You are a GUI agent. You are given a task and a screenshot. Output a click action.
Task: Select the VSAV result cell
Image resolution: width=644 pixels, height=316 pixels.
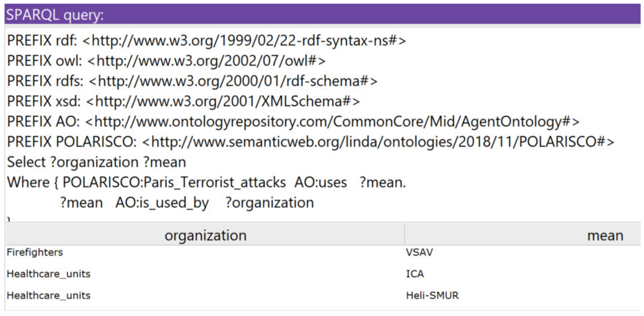pyautogui.click(x=419, y=252)
